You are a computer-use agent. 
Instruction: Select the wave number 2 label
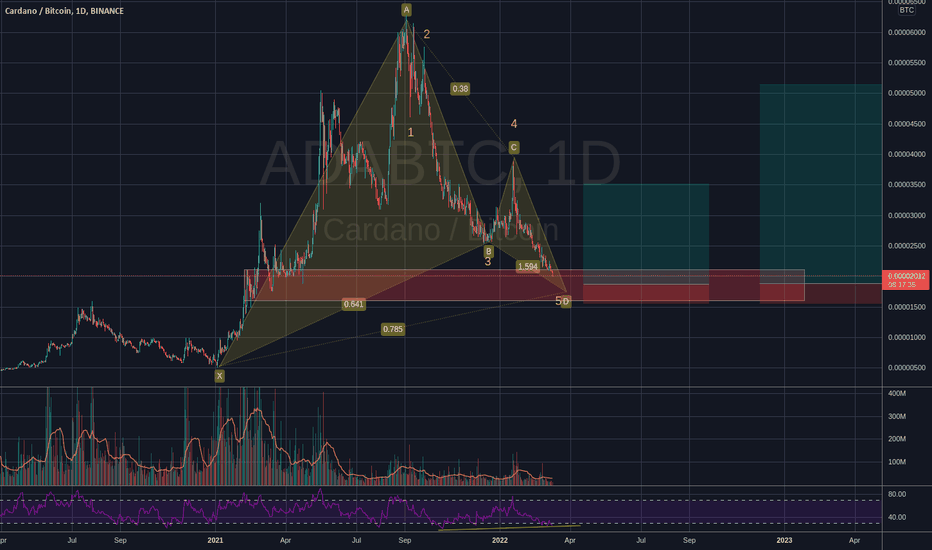426,34
